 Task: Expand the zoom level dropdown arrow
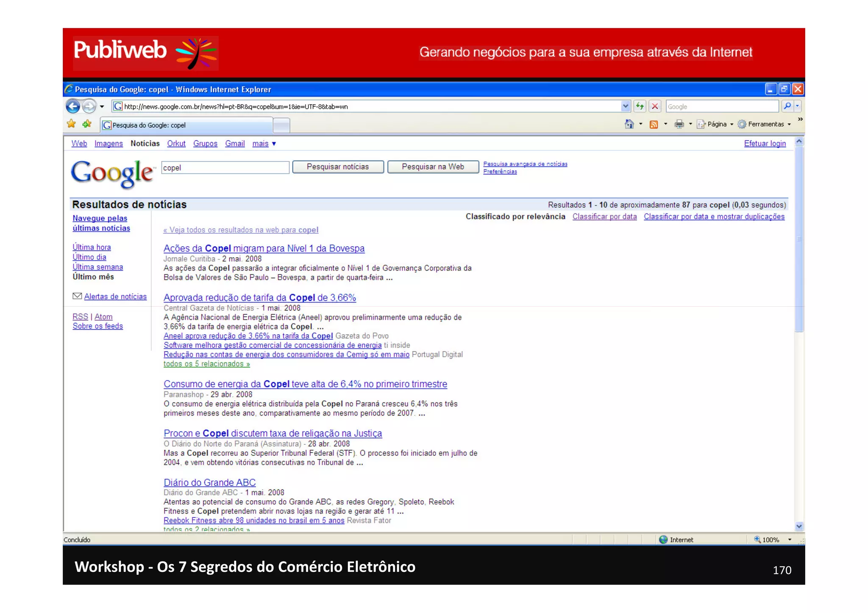[790, 540]
